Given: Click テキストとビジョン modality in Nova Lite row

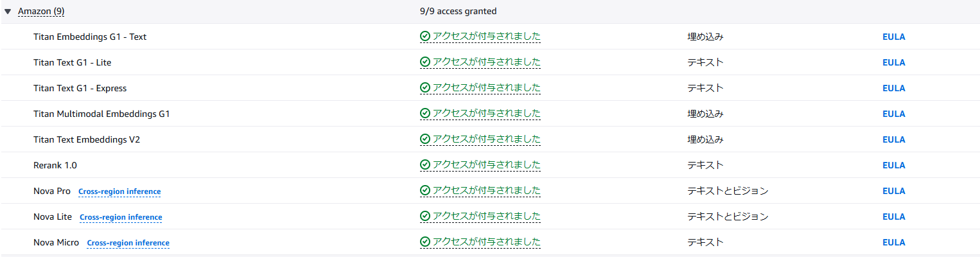Looking at the screenshot, I should pyautogui.click(x=728, y=217).
